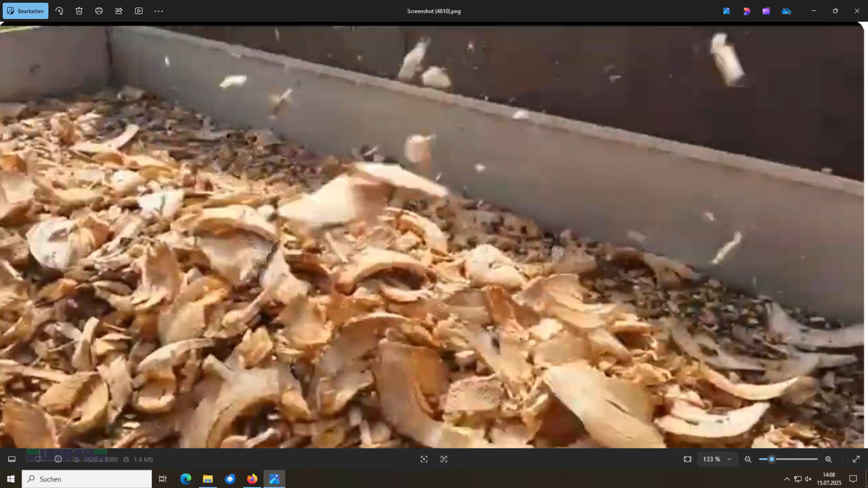Click the zoom-in magnifier icon
This screenshot has width=868, height=488.
(x=828, y=459)
